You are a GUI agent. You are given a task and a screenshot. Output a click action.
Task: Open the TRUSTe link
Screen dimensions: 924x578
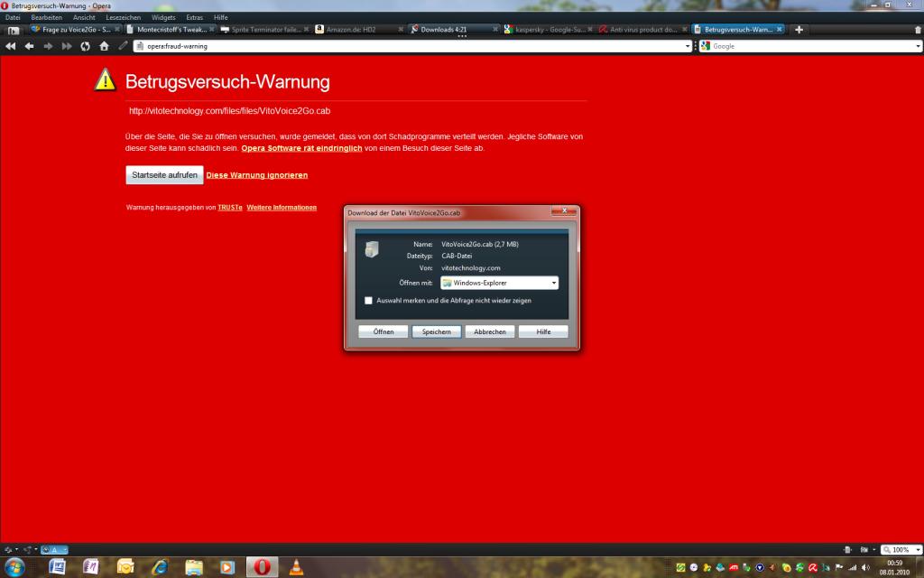[230, 208]
